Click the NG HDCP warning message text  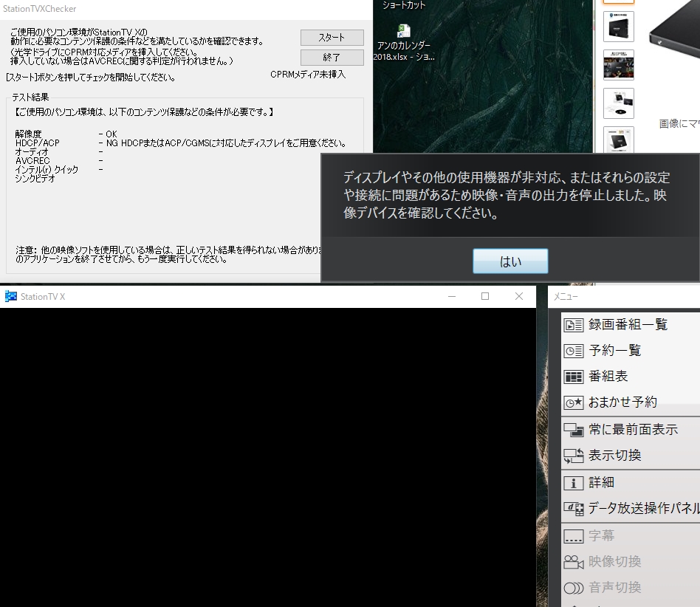point(227,143)
